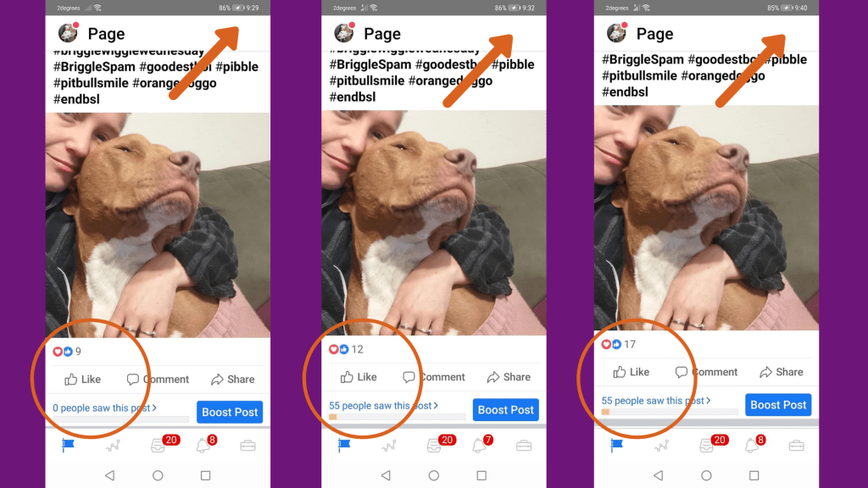This screenshot has height=488, width=868.
Task: Tap Like on the 9-reaction post
Action: [82, 379]
